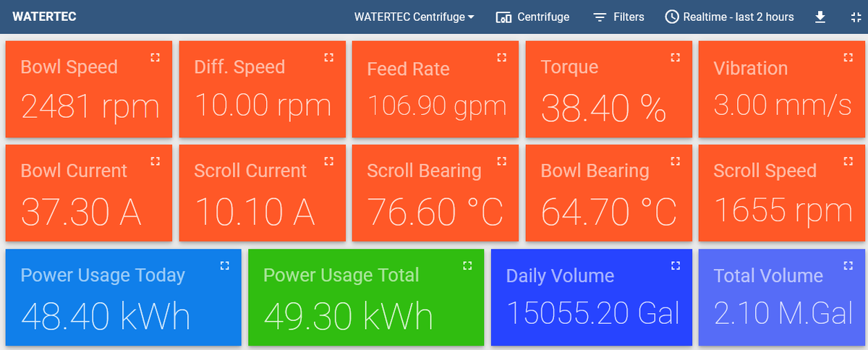Image resolution: width=868 pixels, height=350 pixels.
Task: Download the dashboard export
Action: 820,17
